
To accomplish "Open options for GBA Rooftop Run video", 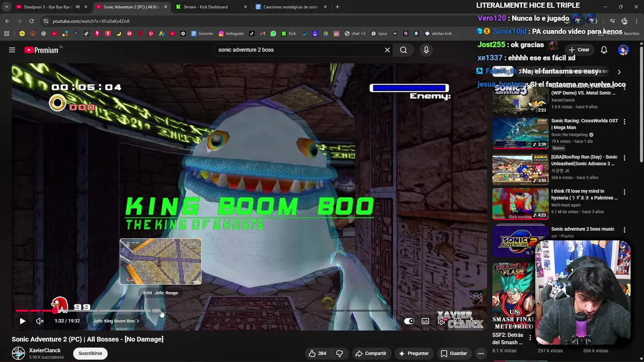I will tap(624, 158).
